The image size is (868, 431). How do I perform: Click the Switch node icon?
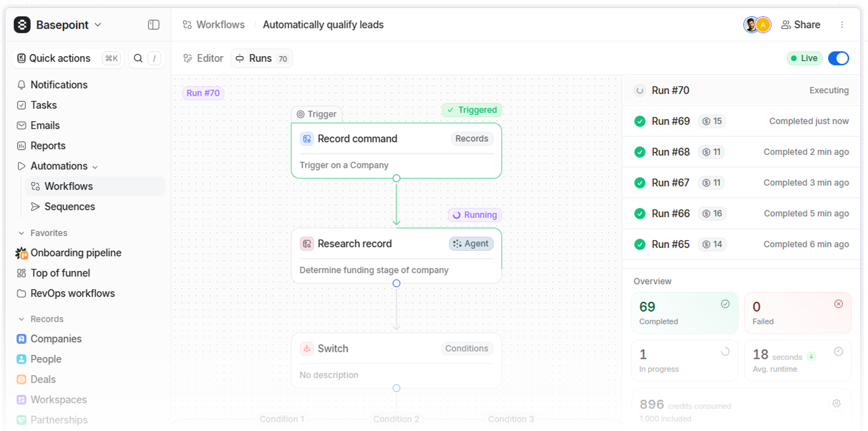307,349
